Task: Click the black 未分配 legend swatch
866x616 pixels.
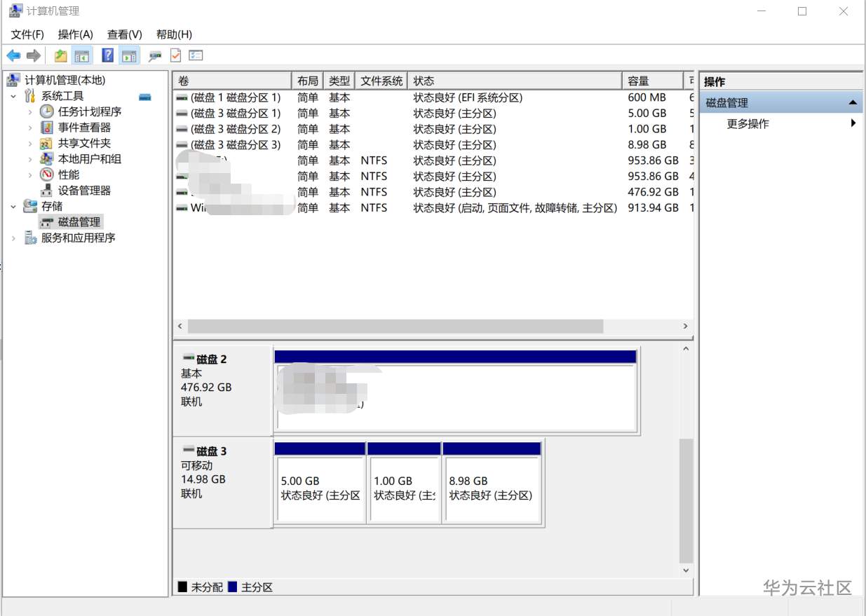Action: pyautogui.click(x=182, y=587)
